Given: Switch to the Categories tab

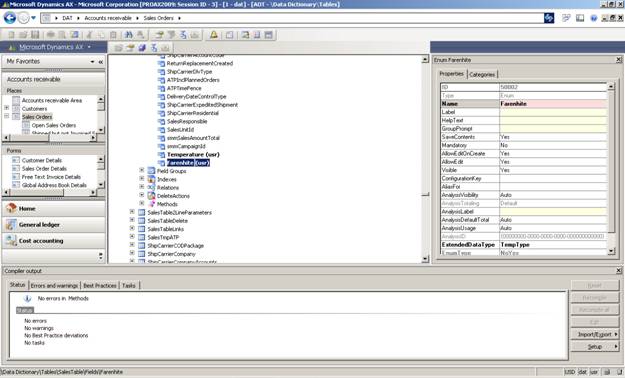Looking at the screenshot, I should click(x=482, y=75).
